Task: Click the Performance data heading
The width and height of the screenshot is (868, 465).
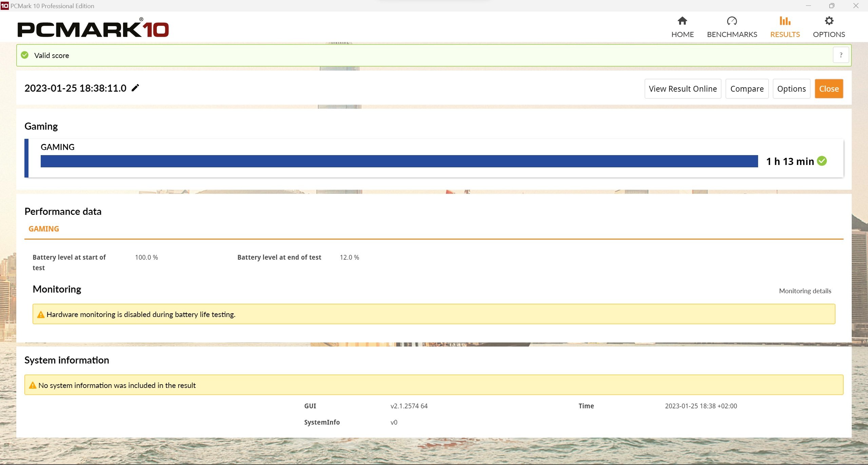Action: point(63,211)
